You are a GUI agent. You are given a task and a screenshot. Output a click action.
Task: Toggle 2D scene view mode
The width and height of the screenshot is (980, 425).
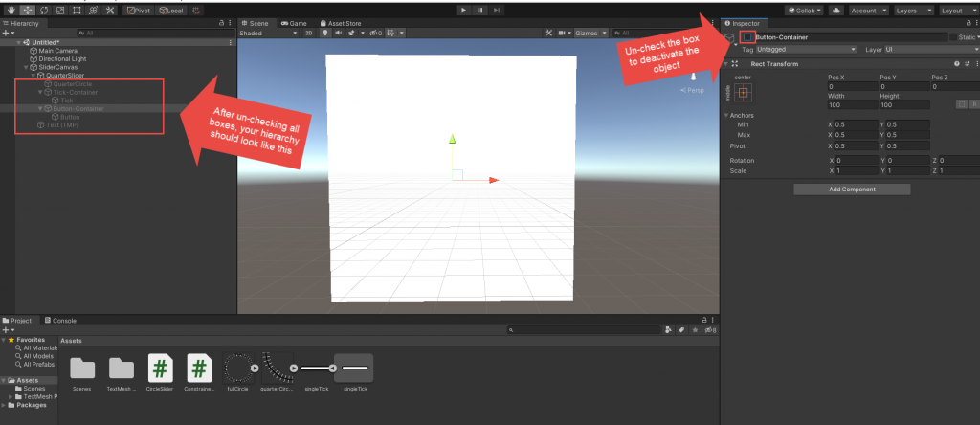tap(309, 34)
